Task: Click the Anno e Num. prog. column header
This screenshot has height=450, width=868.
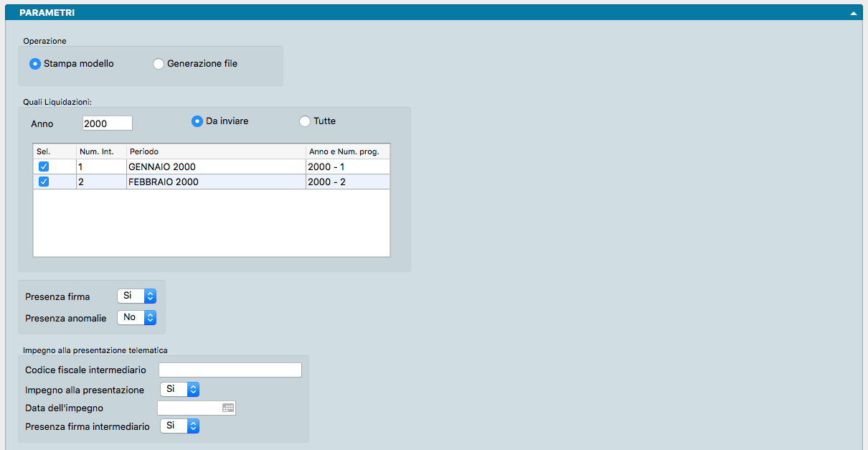Action: [x=347, y=151]
